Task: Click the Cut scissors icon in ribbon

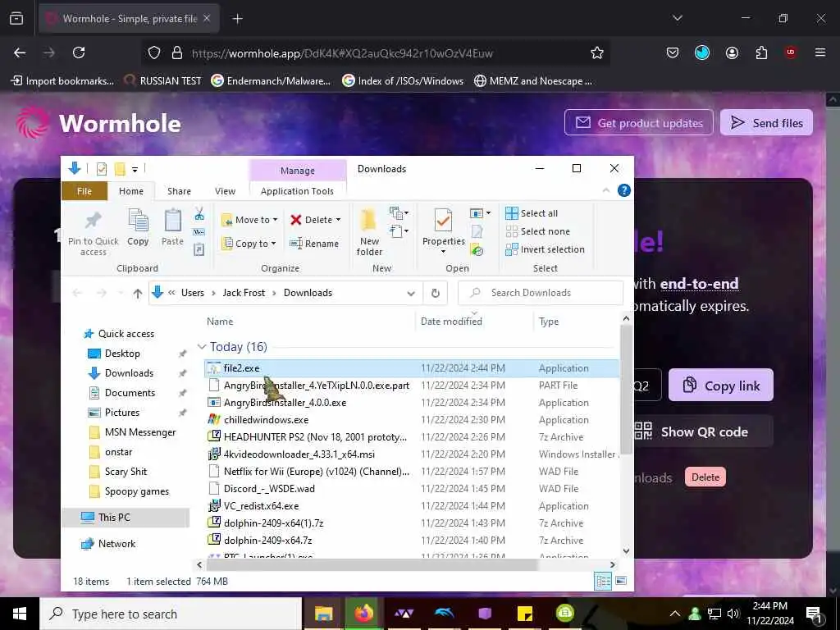Action: coord(199,214)
